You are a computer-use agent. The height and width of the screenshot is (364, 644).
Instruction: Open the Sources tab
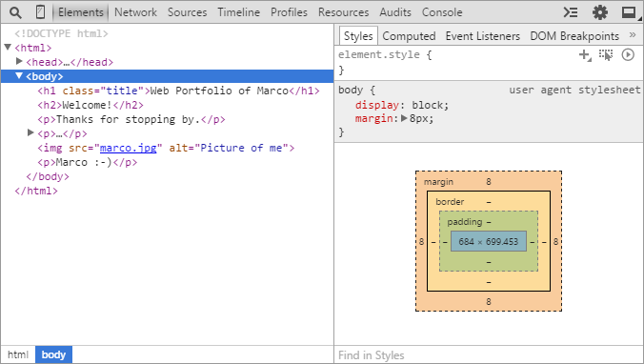tap(187, 12)
